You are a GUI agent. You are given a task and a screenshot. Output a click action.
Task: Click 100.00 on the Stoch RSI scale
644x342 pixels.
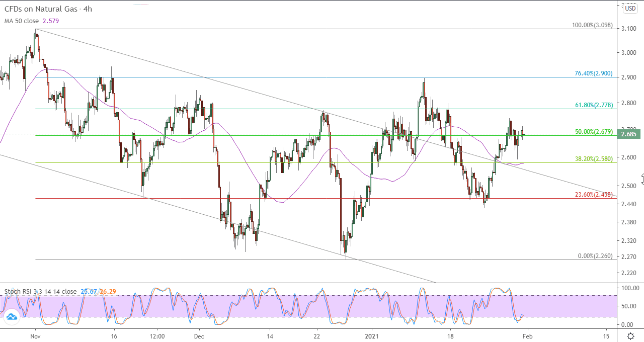[x=630, y=288]
